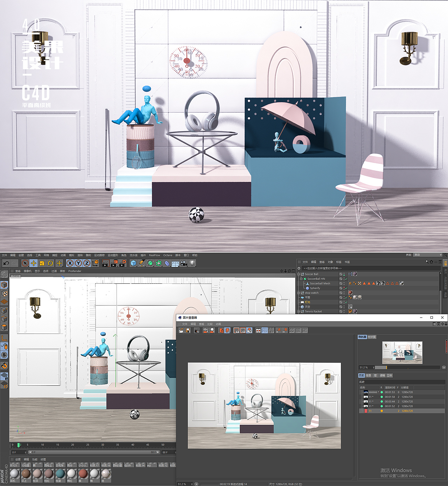Select the Move tool in the toolbar
This screenshot has width=448, height=486.
(x=34, y=263)
